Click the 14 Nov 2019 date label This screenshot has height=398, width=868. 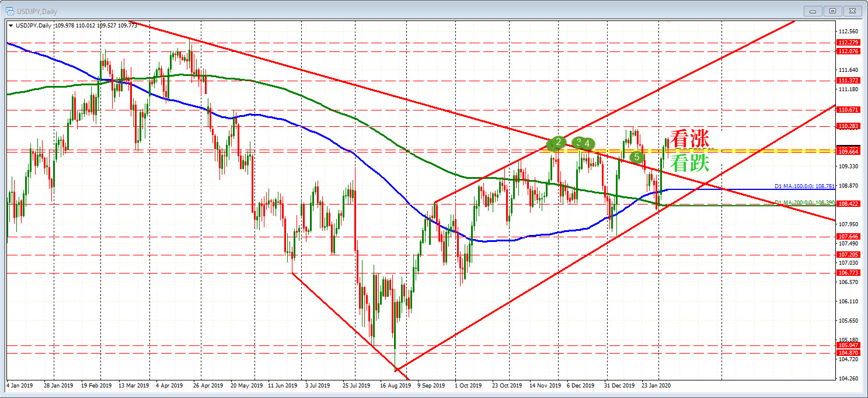(x=545, y=386)
